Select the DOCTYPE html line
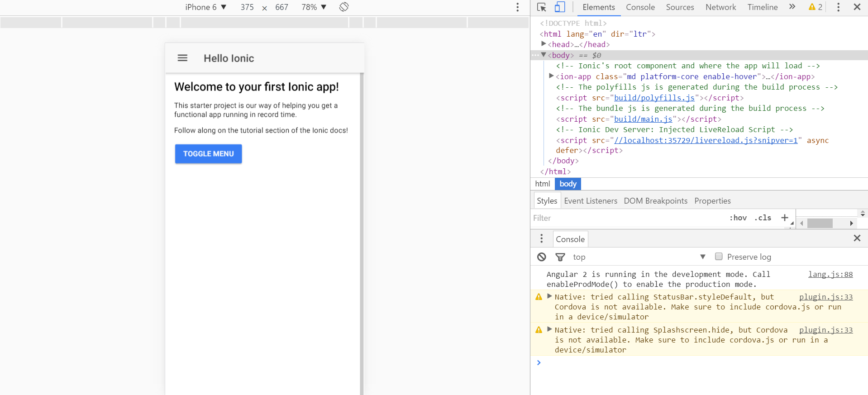Image resolution: width=868 pixels, height=395 pixels. pyautogui.click(x=573, y=23)
